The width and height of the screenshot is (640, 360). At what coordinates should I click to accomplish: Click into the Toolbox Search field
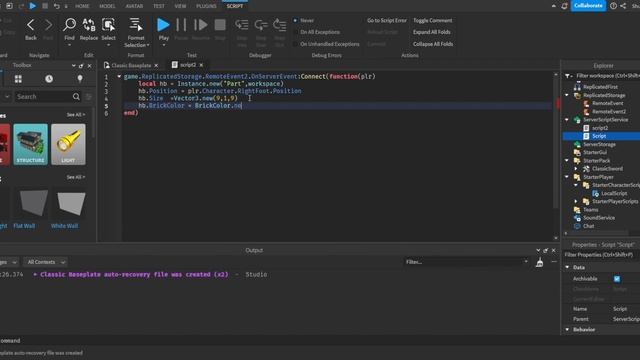coord(43,97)
